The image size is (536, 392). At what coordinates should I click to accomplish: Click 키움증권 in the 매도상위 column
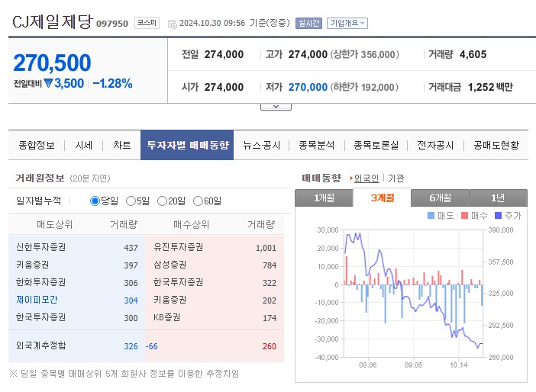pos(33,265)
